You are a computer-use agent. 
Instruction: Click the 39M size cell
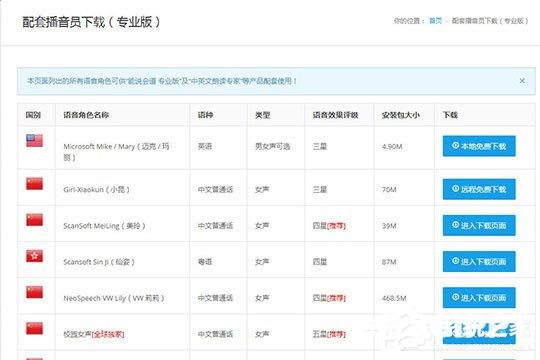[x=389, y=226]
